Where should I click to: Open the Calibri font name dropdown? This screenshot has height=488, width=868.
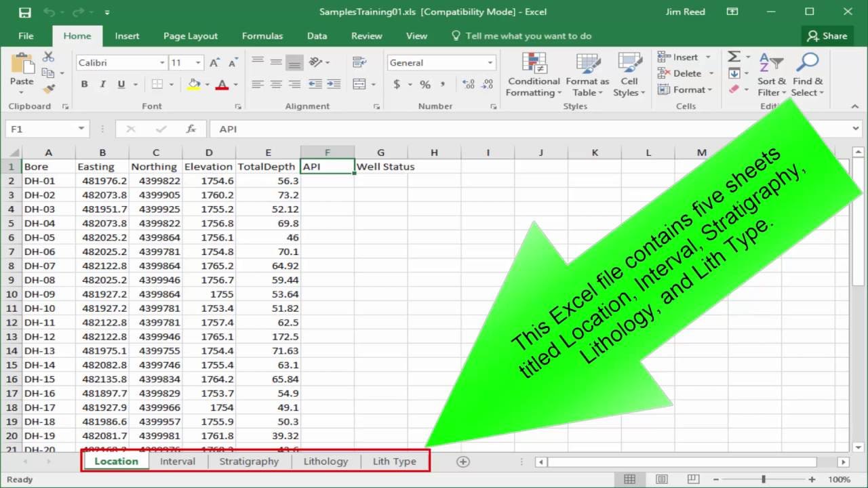[x=162, y=62]
